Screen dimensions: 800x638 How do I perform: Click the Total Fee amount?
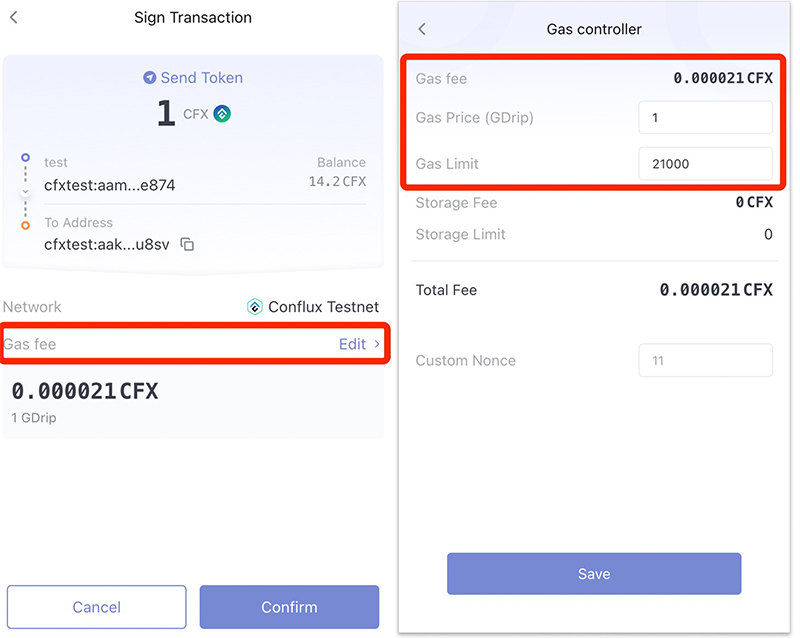pyautogui.click(x=716, y=290)
